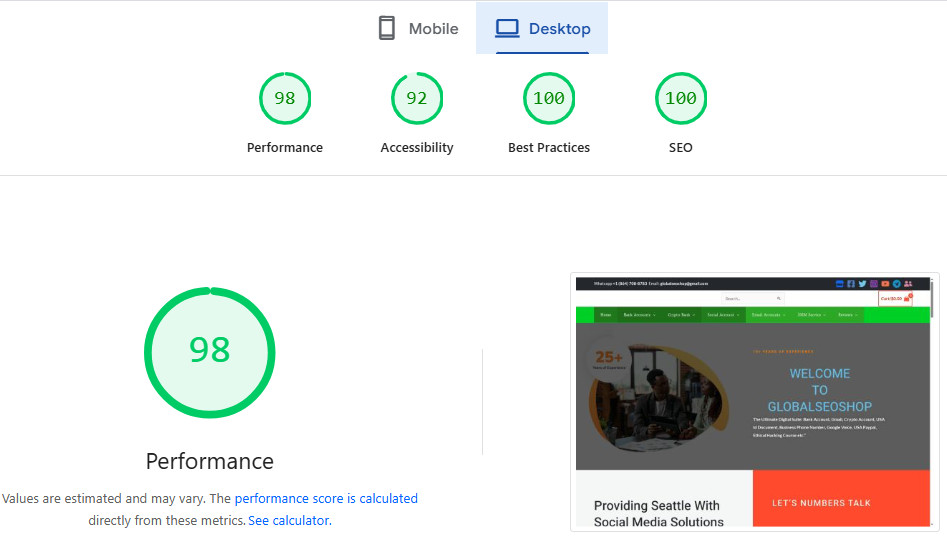Click the Best Practices label
Viewport: 947px width, 545px height.
pyautogui.click(x=549, y=147)
